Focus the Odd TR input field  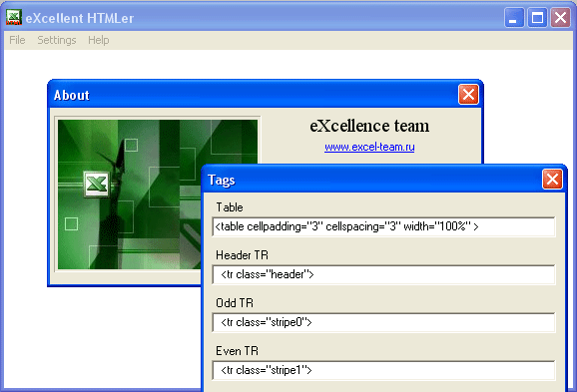(x=383, y=322)
